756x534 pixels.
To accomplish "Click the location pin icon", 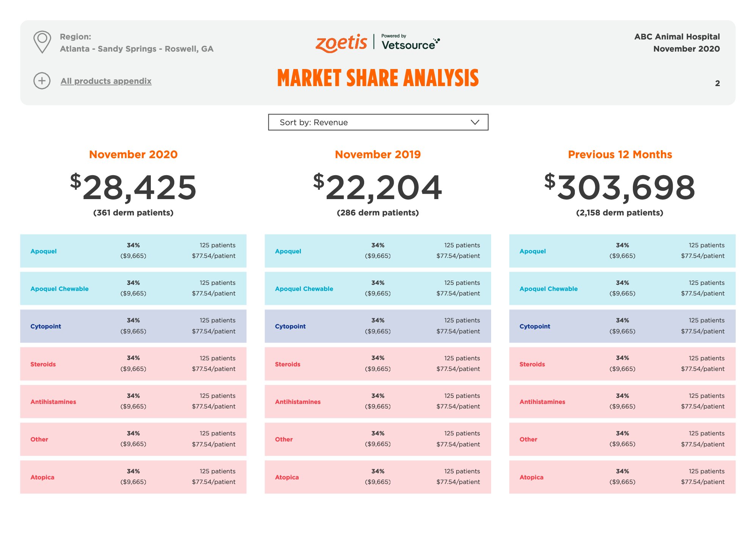I will (x=42, y=42).
